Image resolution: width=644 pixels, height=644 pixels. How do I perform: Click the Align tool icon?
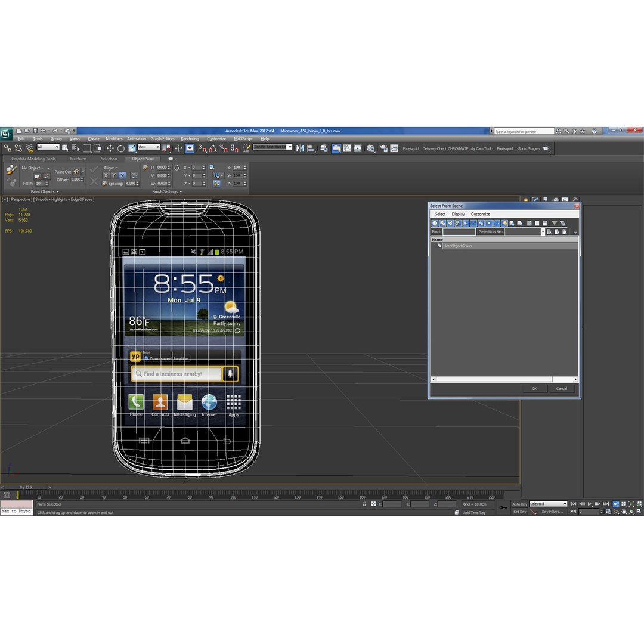(x=311, y=148)
